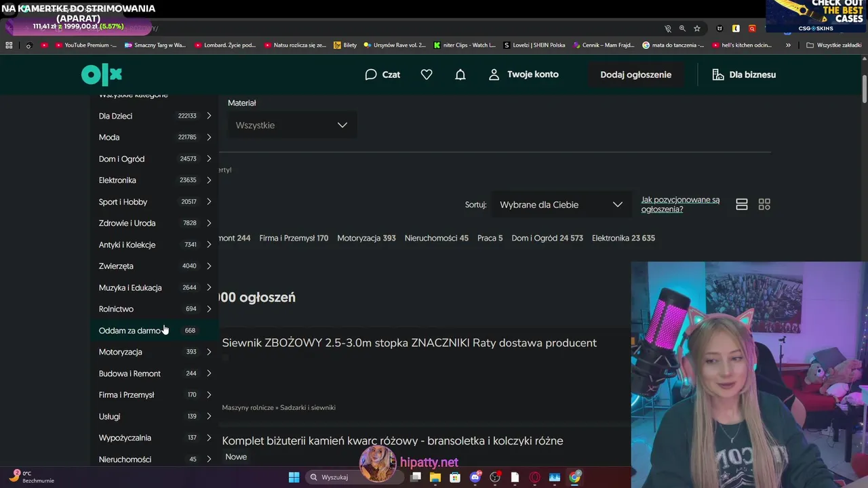Open Wszystkie zakładki folder

click(x=834, y=45)
